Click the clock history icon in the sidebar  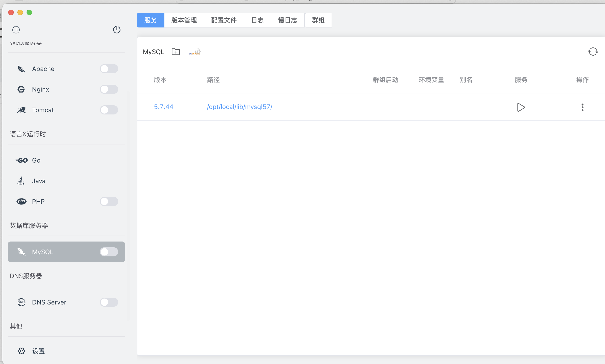[x=16, y=30]
